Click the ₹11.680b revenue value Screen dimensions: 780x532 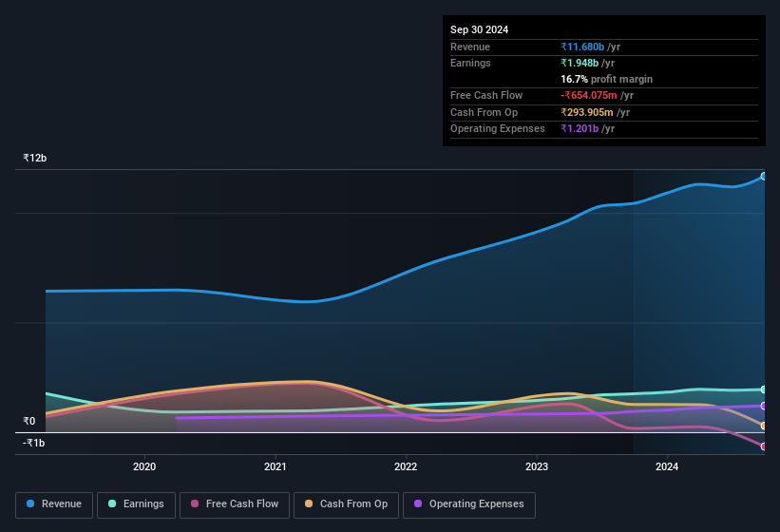pyautogui.click(x=582, y=47)
